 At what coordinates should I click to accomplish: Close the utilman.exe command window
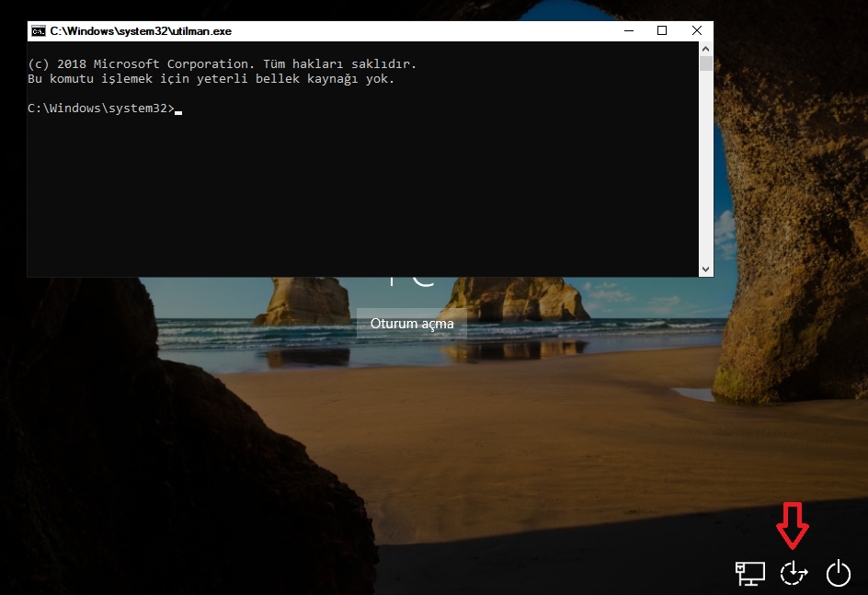pos(697,31)
